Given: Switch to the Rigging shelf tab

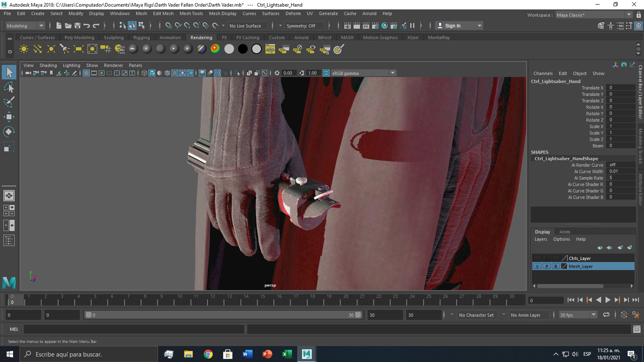Looking at the screenshot, I should coord(141,38).
